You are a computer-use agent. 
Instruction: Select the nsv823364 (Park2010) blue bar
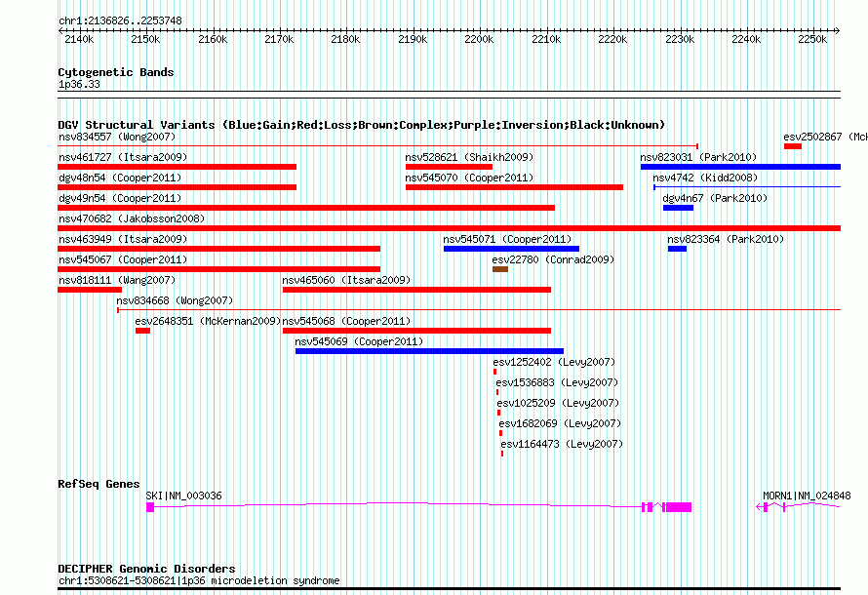tap(677, 249)
